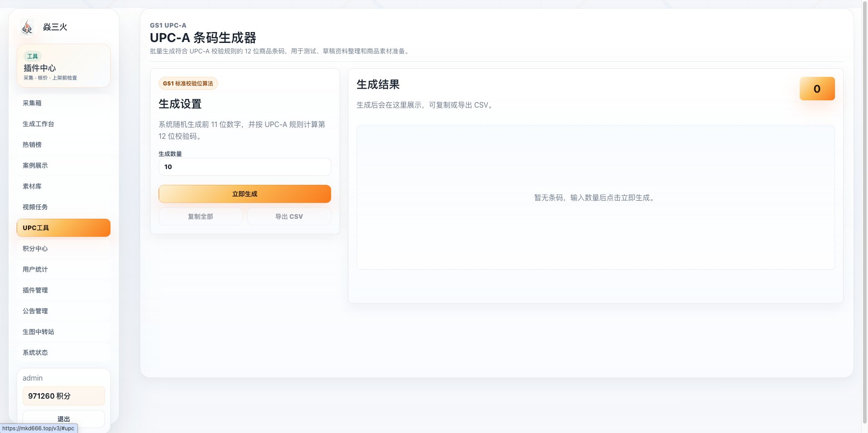Image resolution: width=868 pixels, height=433 pixels.
Task: Click the 971260 积分 balance box
Action: point(64,396)
